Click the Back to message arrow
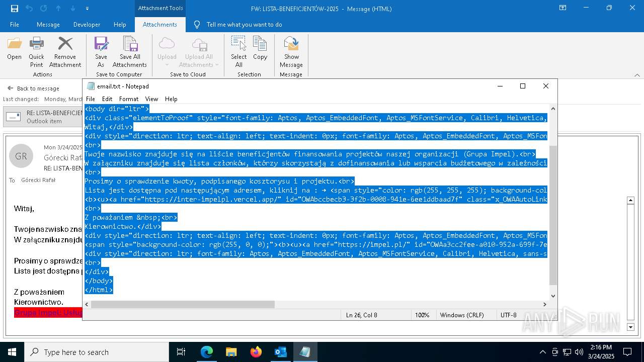The height and width of the screenshot is (362, 644). tap(10, 88)
